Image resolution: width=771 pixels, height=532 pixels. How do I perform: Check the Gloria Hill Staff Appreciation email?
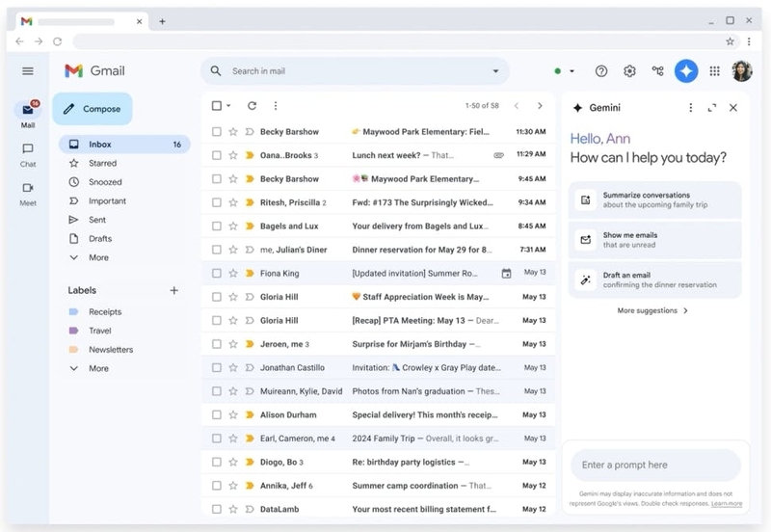216,297
